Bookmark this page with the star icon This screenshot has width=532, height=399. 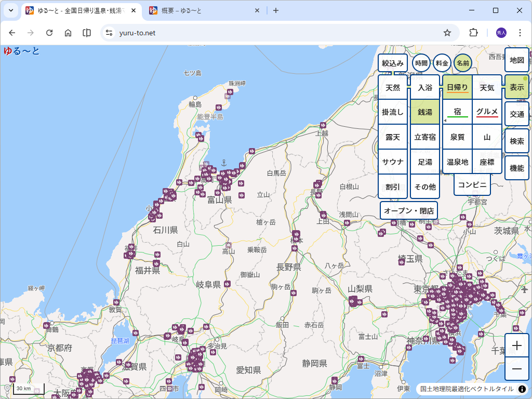[447, 33]
